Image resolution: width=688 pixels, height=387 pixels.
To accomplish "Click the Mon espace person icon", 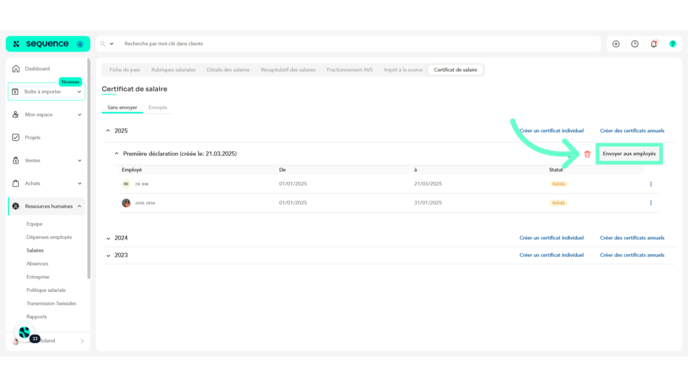I will coord(16,115).
